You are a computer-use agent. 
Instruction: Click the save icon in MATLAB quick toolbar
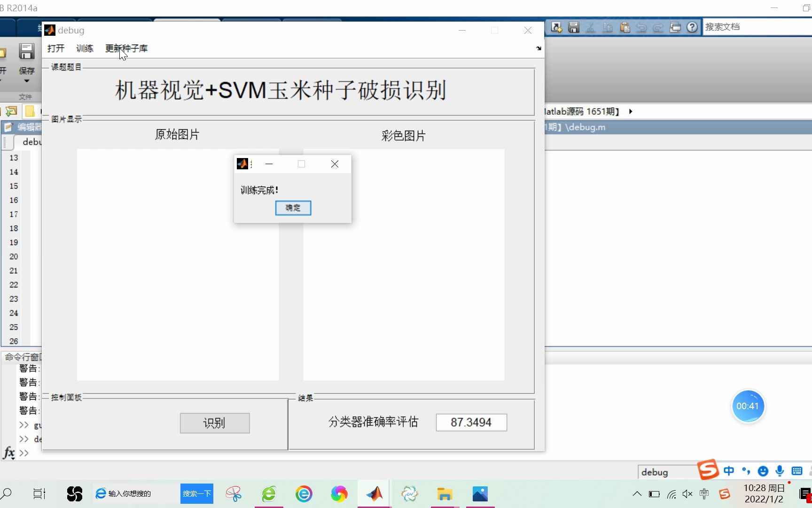click(x=573, y=27)
